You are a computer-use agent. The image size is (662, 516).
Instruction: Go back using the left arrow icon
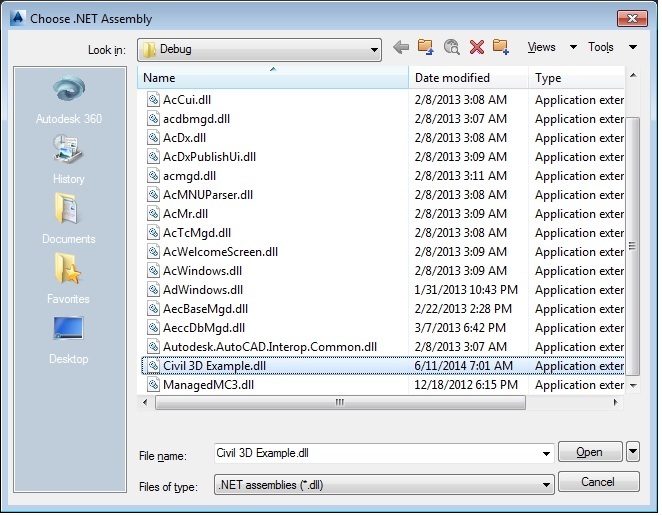[401, 47]
